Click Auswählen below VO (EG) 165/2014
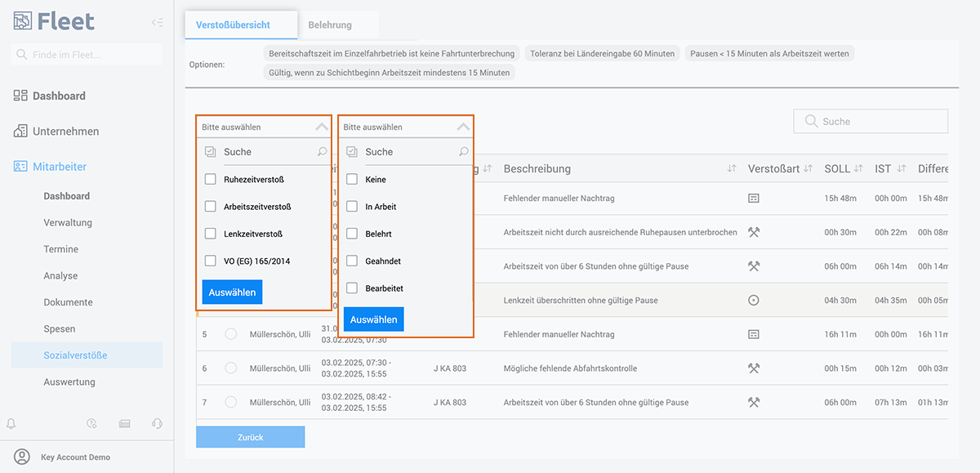Screen dimensions: 980x473 pos(233,292)
